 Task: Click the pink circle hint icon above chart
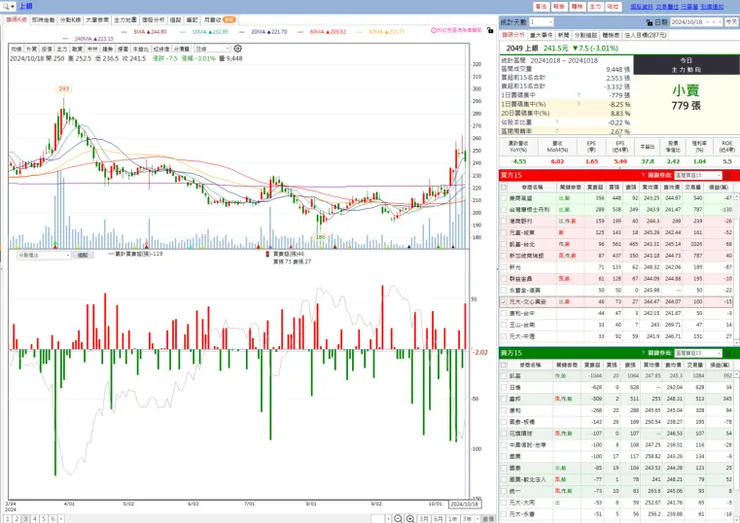click(434, 30)
